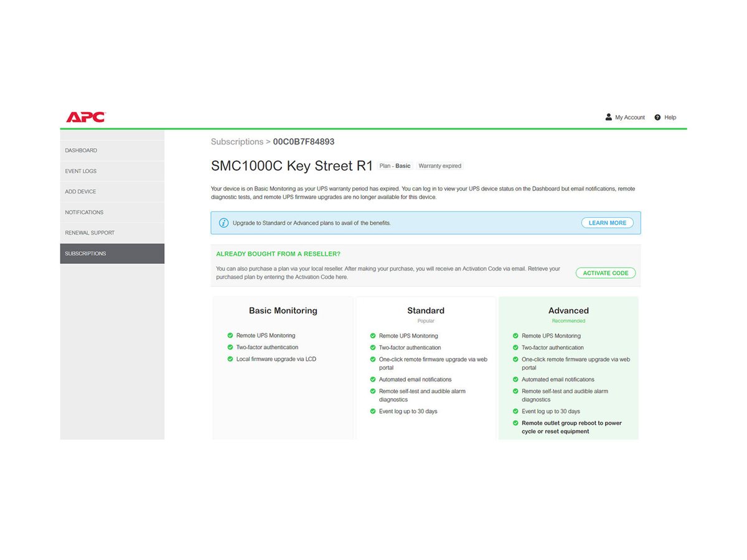This screenshot has height=560, width=747.
Task: Click green check beside Local firmware upgrade via LCD
Action: tap(230, 359)
